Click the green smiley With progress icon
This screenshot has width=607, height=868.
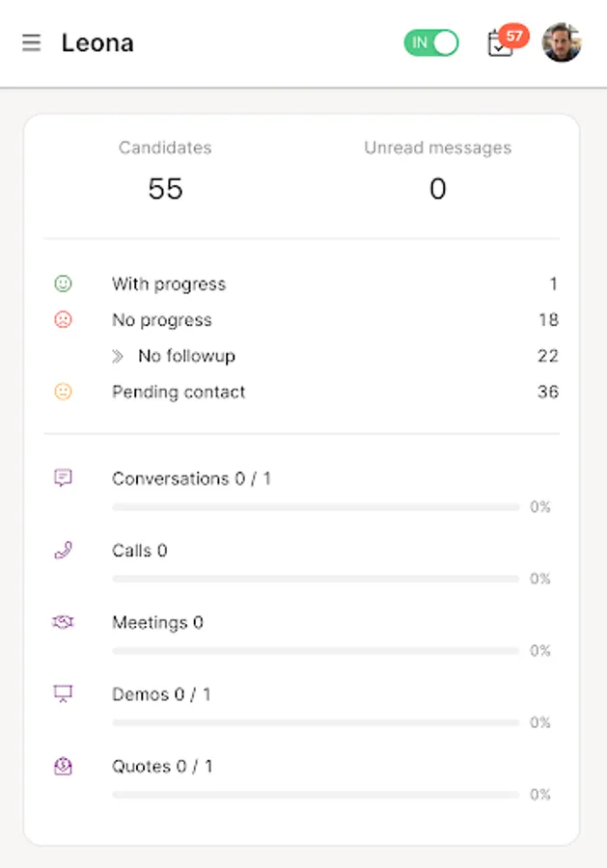click(x=63, y=284)
